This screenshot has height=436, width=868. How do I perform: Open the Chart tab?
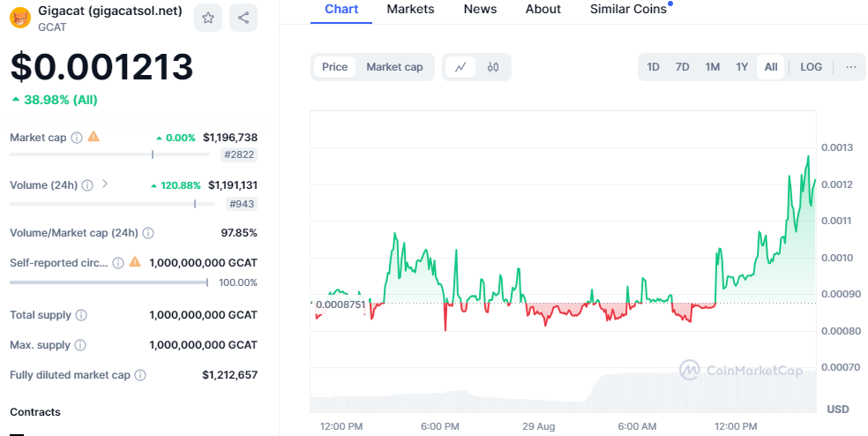tap(341, 10)
